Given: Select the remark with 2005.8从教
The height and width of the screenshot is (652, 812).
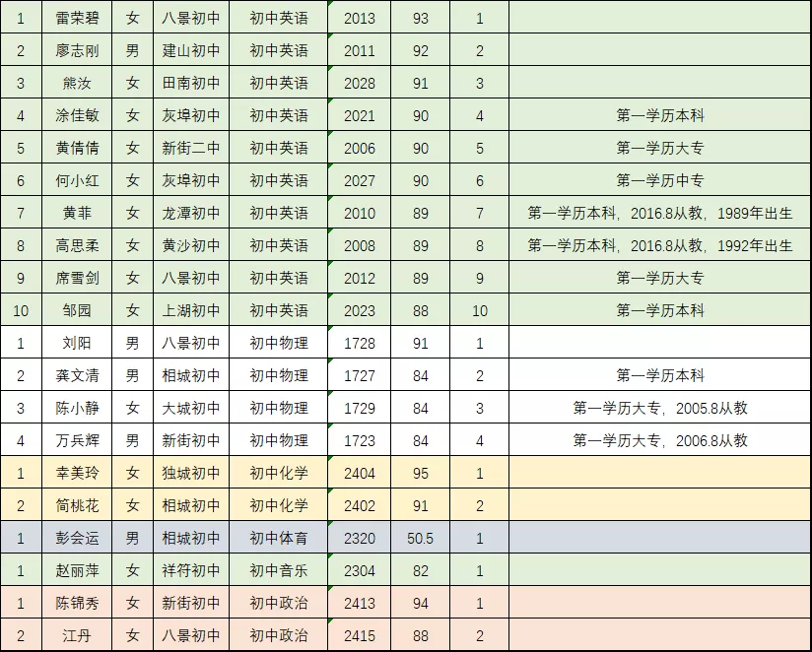Looking at the screenshot, I should [660, 408].
